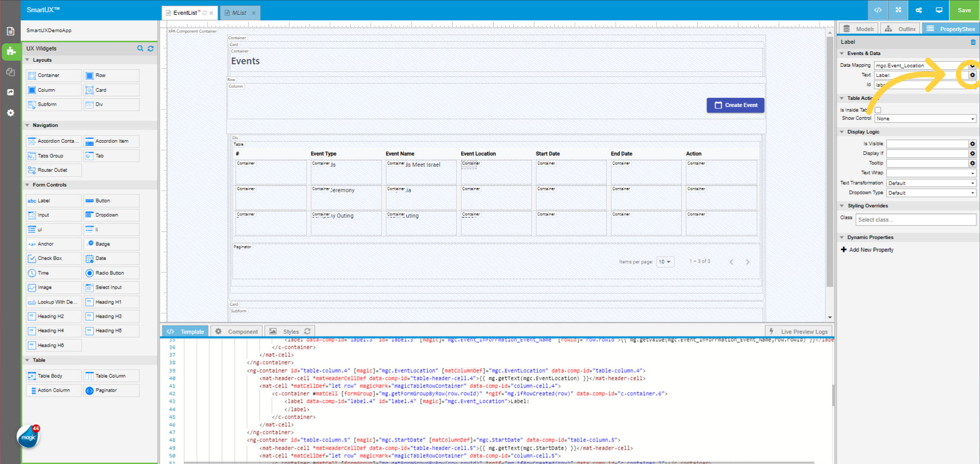This screenshot has height=464, width=980.
Task: Open the Show Control dropdown
Action: [925, 118]
